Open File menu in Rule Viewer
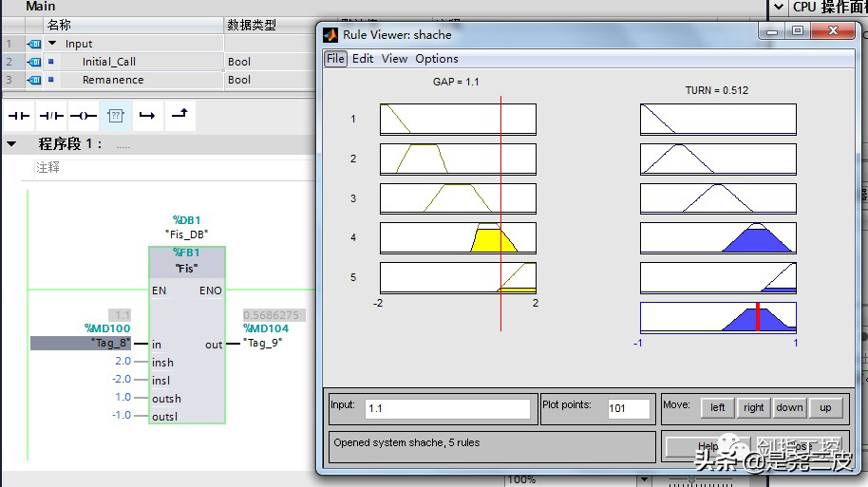This screenshot has height=487, width=868. click(335, 59)
